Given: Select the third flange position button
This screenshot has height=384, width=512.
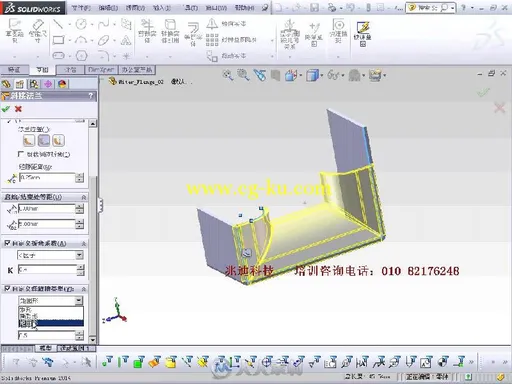Looking at the screenshot, I should coord(58,140).
